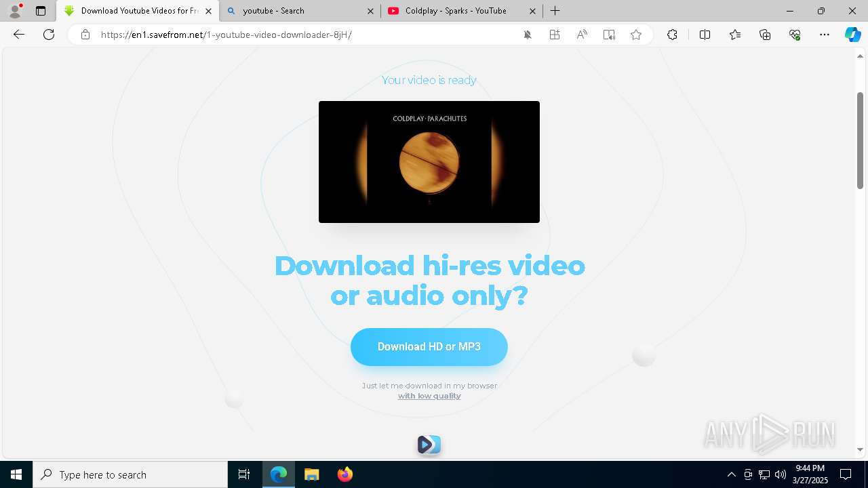Click the taskbar search box
This screenshot has width=868, height=488.
click(130, 474)
